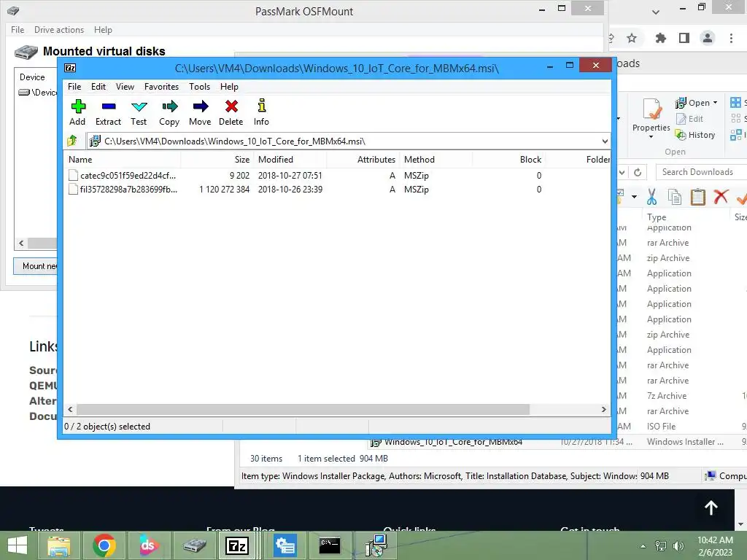
Task: Click the Chrome tab search chevron
Action: (656, 12)
